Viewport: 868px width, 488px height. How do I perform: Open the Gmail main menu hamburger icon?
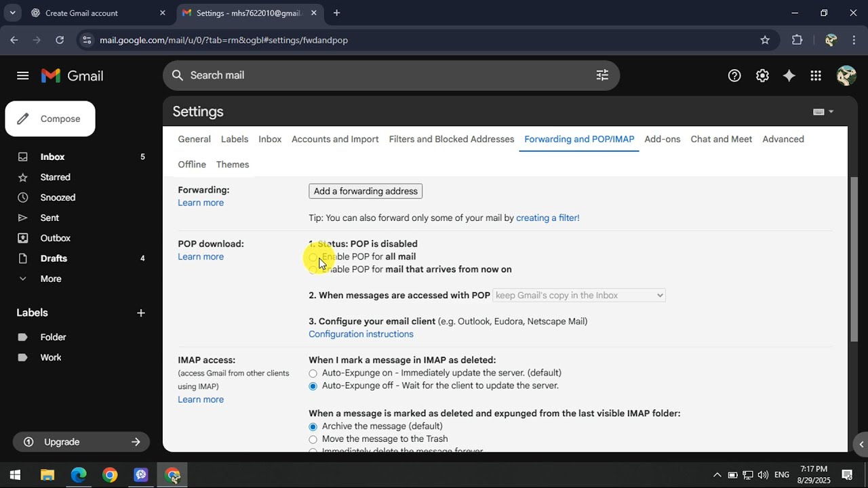click(23, 76)
